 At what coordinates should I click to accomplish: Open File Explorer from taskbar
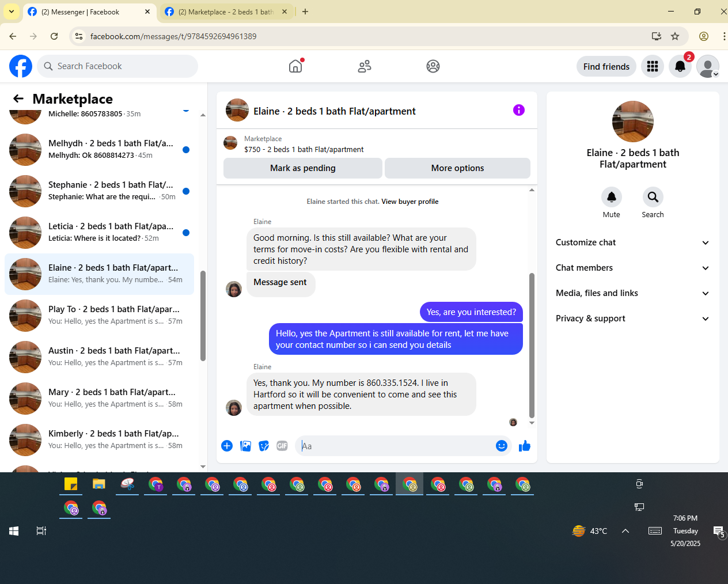tap(99, 484)
